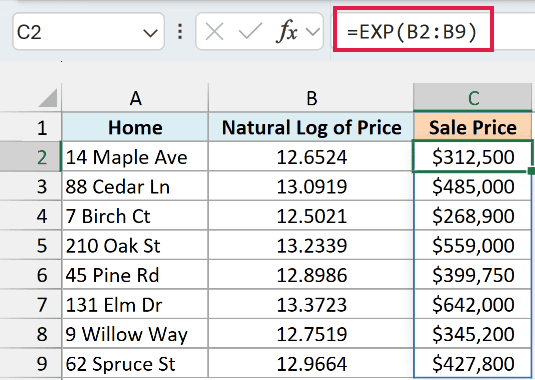This screenshot has width=535, height=380.
Task: Select cell with value 13.2339
Action: [311, 246]
